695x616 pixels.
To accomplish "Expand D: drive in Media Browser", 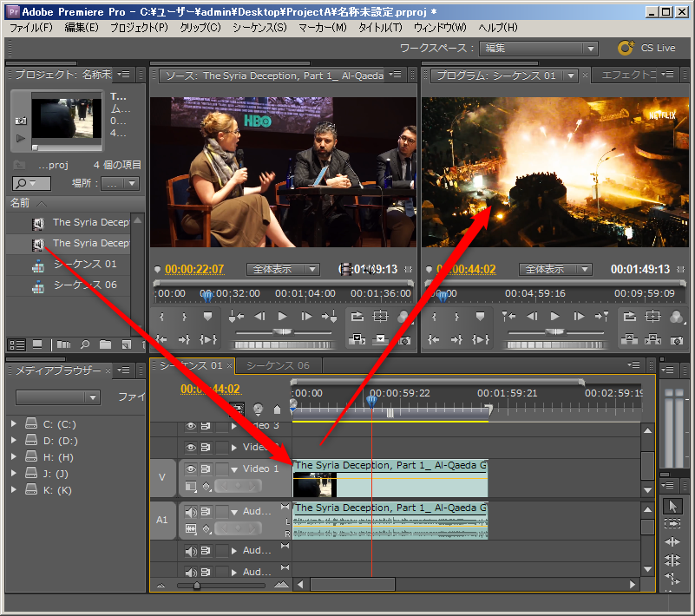I will coord(14,440).
